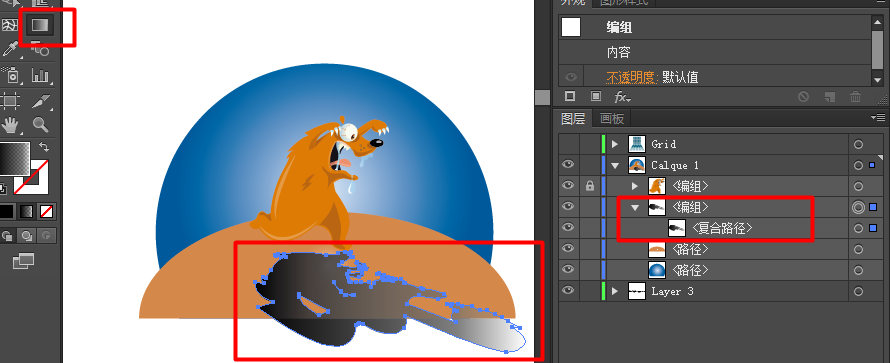Click target circle of 复合路径 row
890x363 pixels.
(x=858, y=228)
